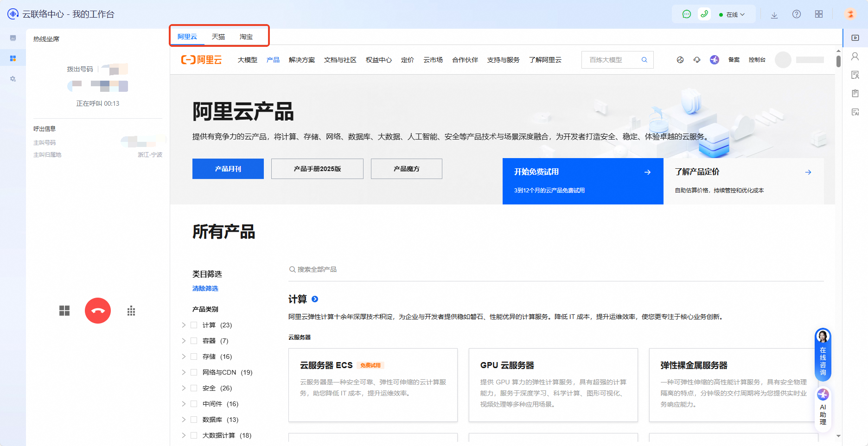
Task: Open the 解决方案 nav menu
Action: pos(302,60)
